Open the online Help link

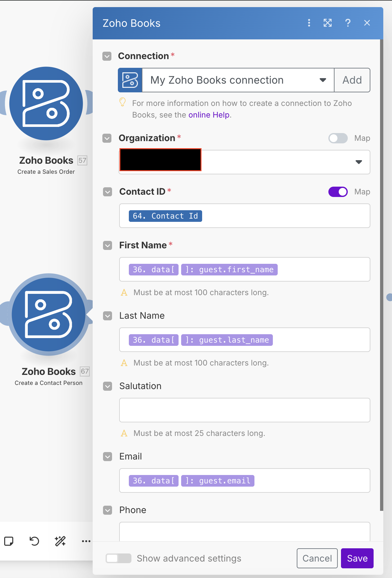point(209,115)
